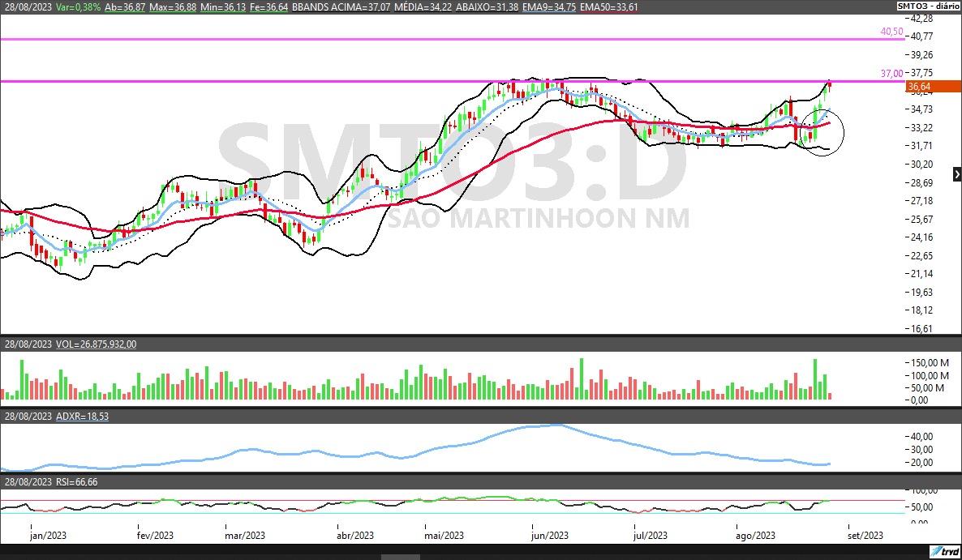Image resolution: width=962 pixels, height=560 pixels.
Task: Click the 50,00 RSI axis label
Action: (921, 507)
